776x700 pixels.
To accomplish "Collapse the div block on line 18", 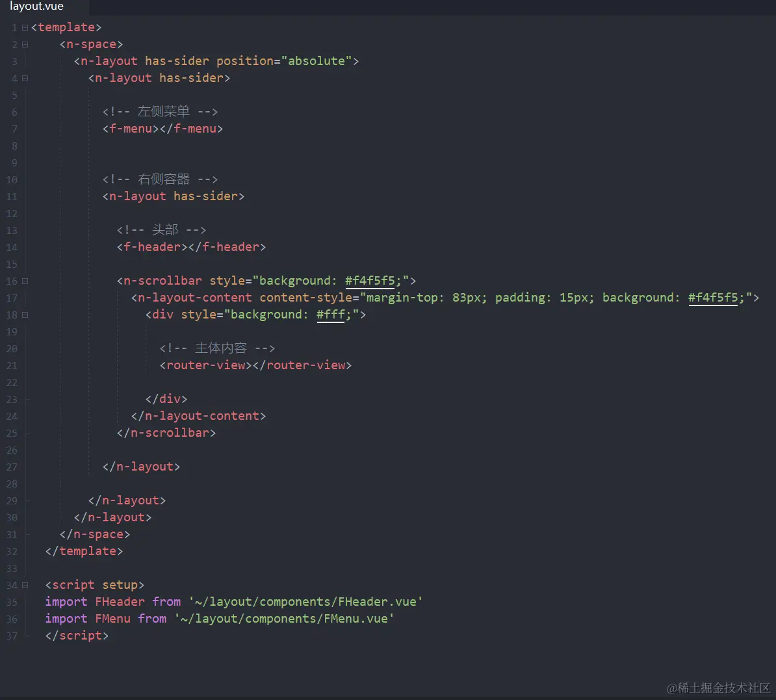I will click(x=25, y=315).
